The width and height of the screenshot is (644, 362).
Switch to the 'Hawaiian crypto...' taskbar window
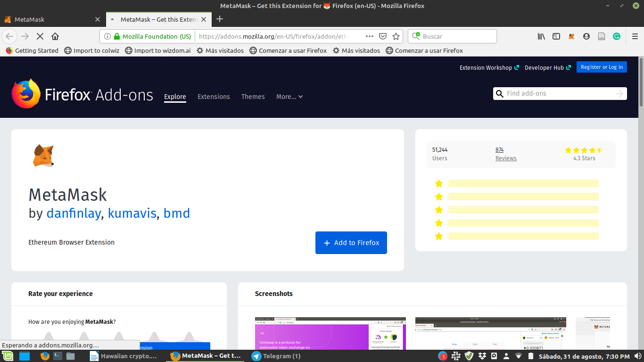point(124,356)
